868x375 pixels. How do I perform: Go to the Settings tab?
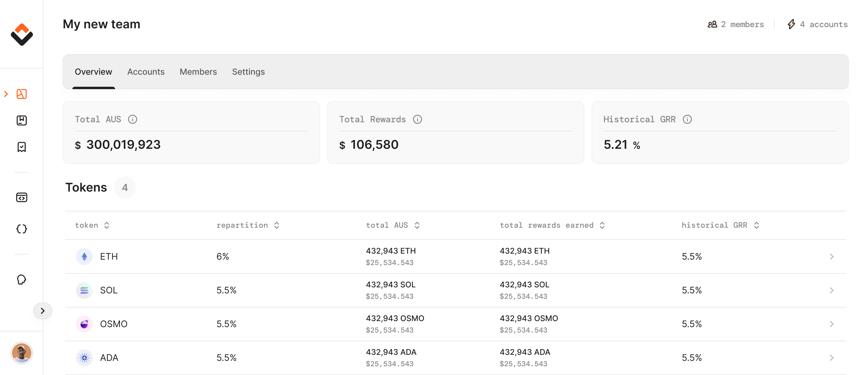[248, 72]
